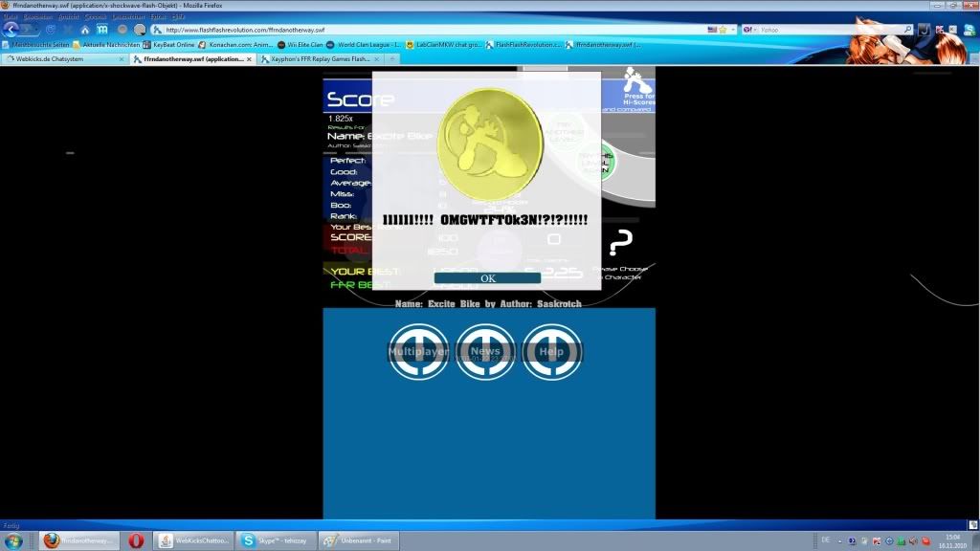Click the Firefox home icon
The width and height of the screenshot is (980, 551).
85,30
